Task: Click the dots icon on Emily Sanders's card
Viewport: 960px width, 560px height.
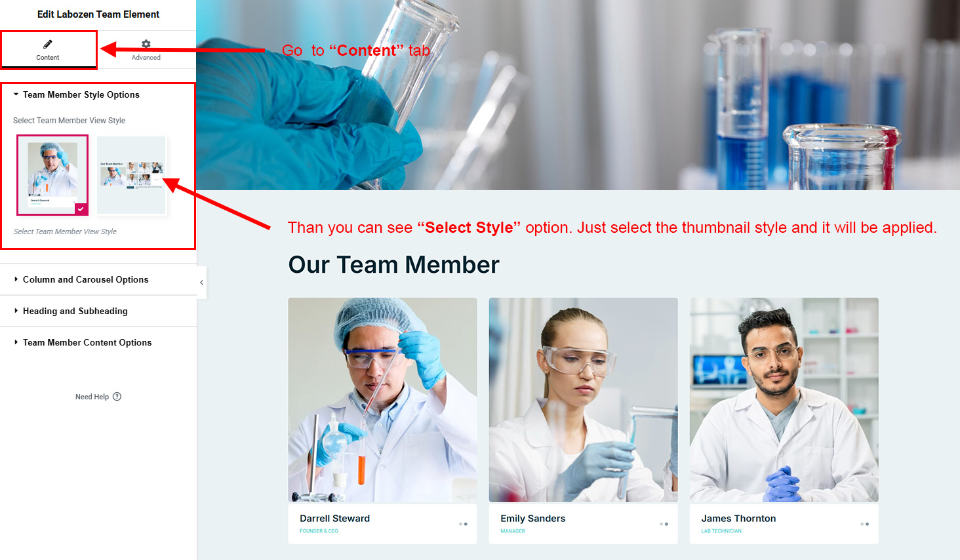Action: [664, 524]
